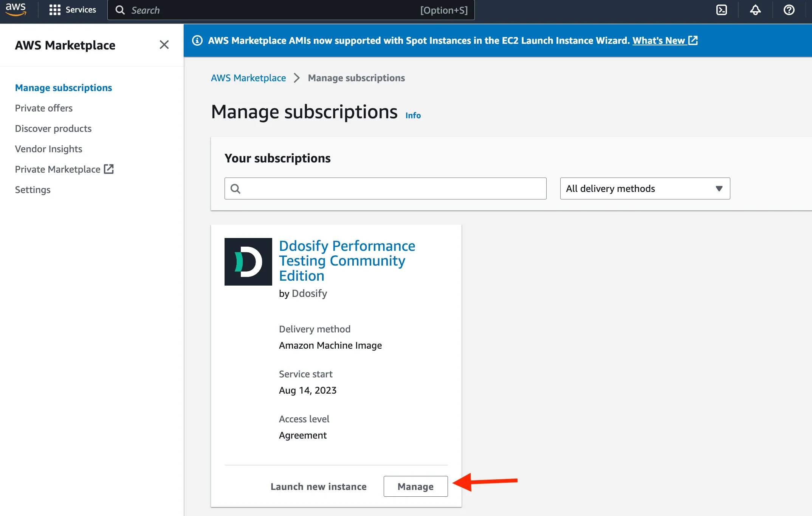Click the info icon in the blue banner

(197, 40)
